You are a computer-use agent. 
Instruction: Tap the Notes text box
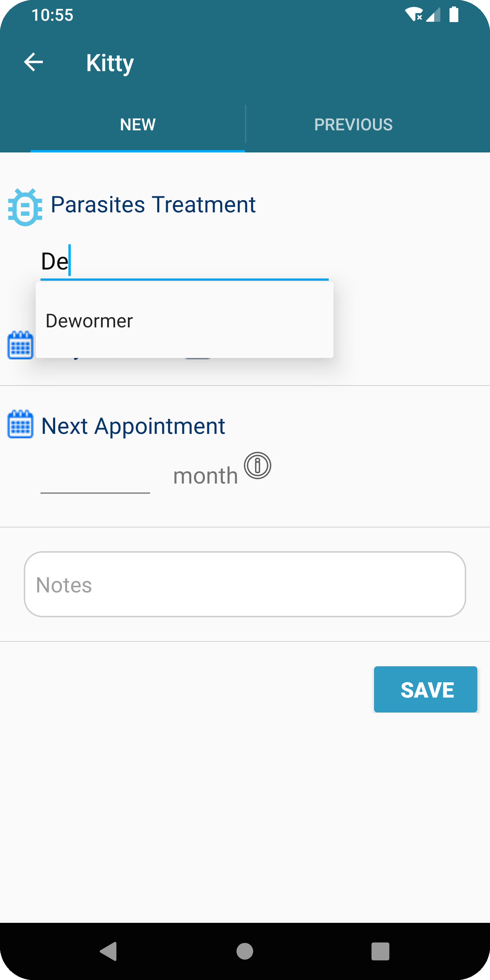(x=245, y=584)
